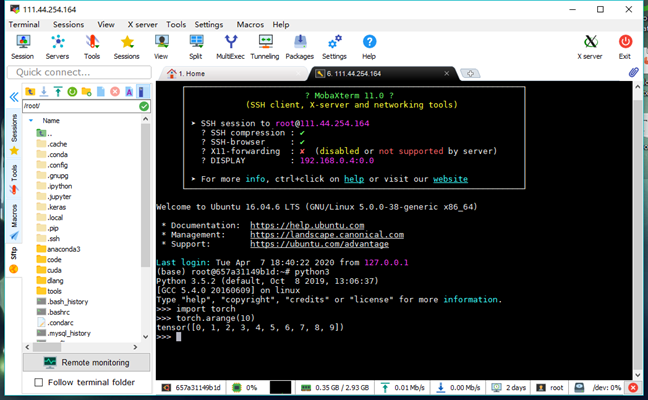Click the Remote monitoring button
This screenshot has width=648, height=400.
86,362
